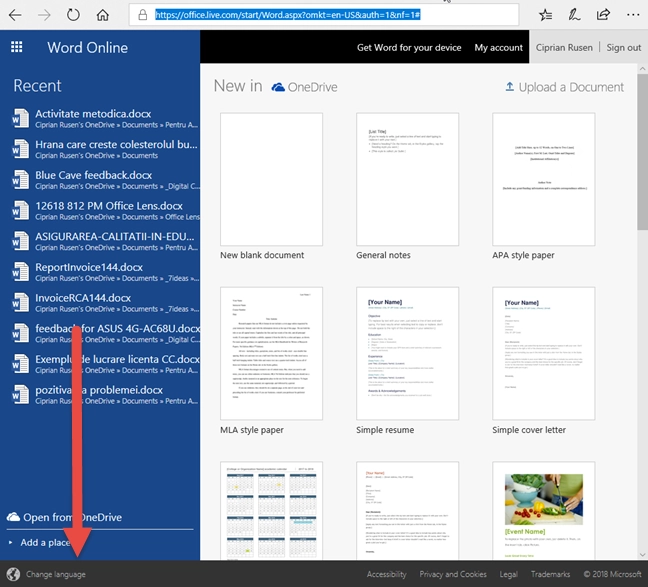Click the Simple cover letter label

529,430
